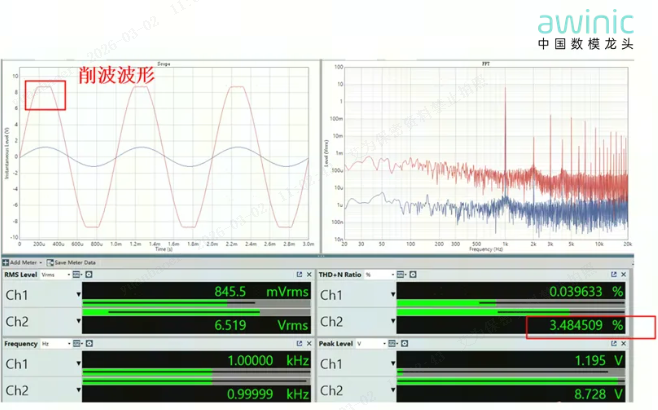Click the Frequency (Hz) axis label on FFT
This screenshot has width=658, height=410.
coord(486,249)
